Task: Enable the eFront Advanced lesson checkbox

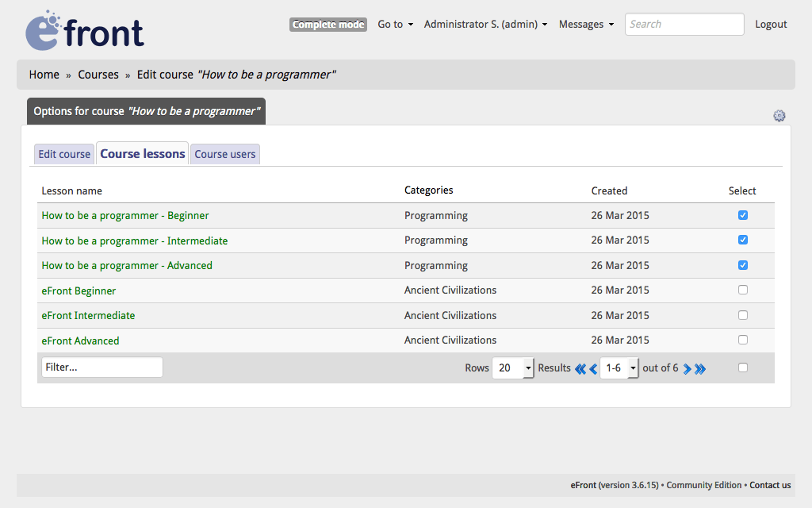Action: 742,340
